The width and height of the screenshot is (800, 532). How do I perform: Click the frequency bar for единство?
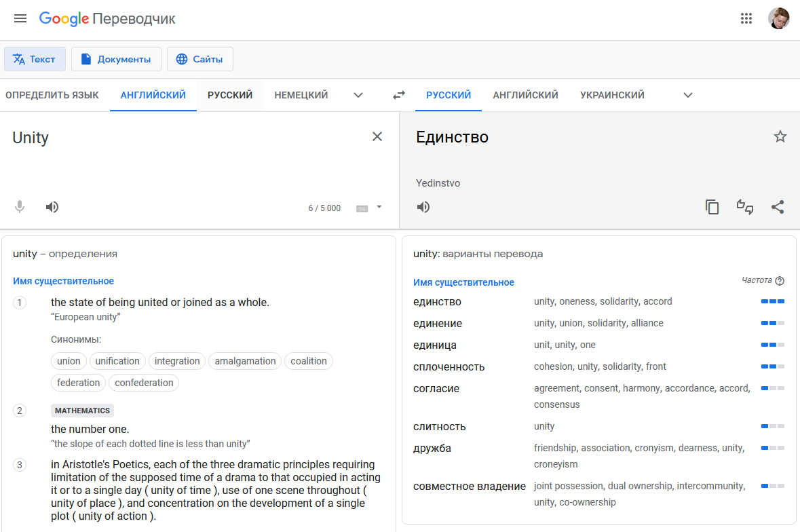coord(772,301)
